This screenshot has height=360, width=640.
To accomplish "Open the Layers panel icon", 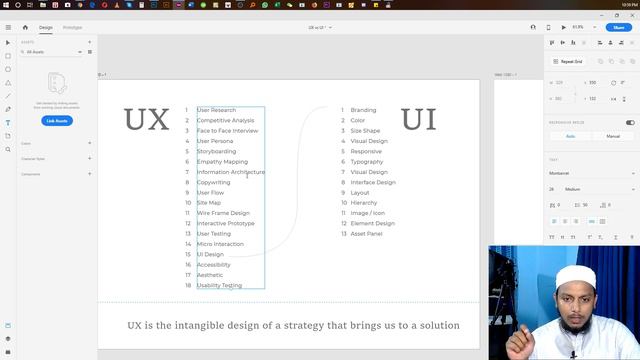I will pyautogui.click(x=8, y=339).
